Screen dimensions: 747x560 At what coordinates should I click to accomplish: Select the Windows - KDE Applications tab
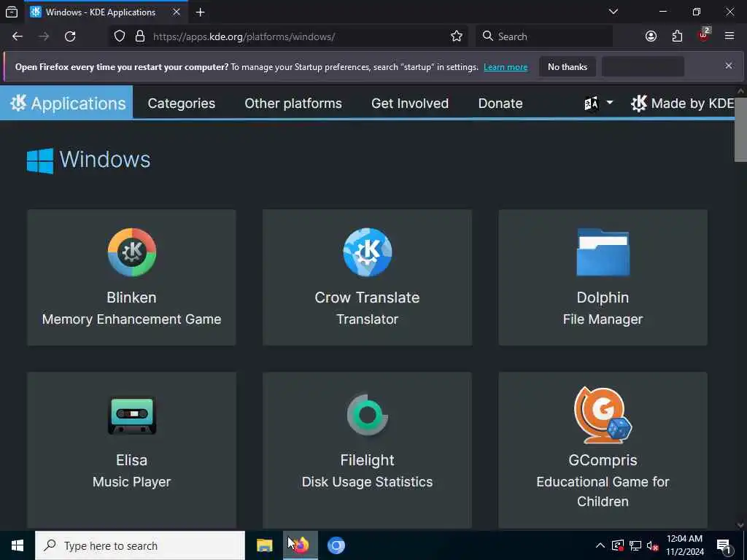coord(105,12)
